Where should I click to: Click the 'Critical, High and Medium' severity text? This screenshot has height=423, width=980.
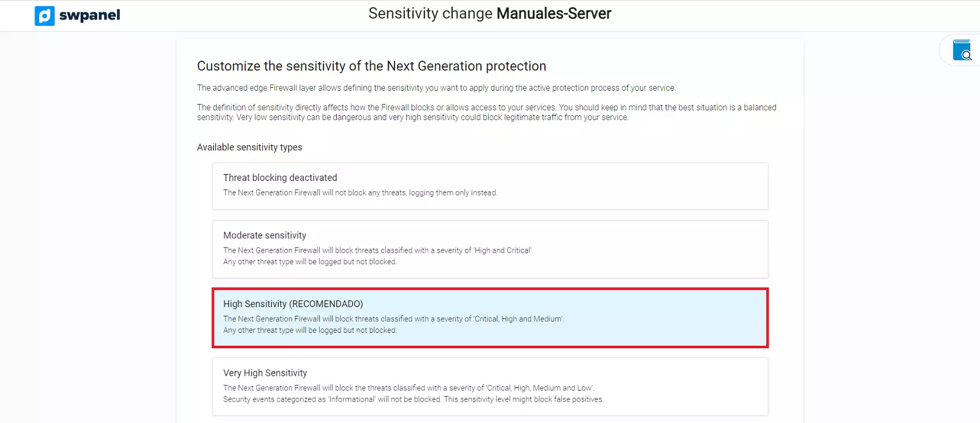tap(393, 319)
